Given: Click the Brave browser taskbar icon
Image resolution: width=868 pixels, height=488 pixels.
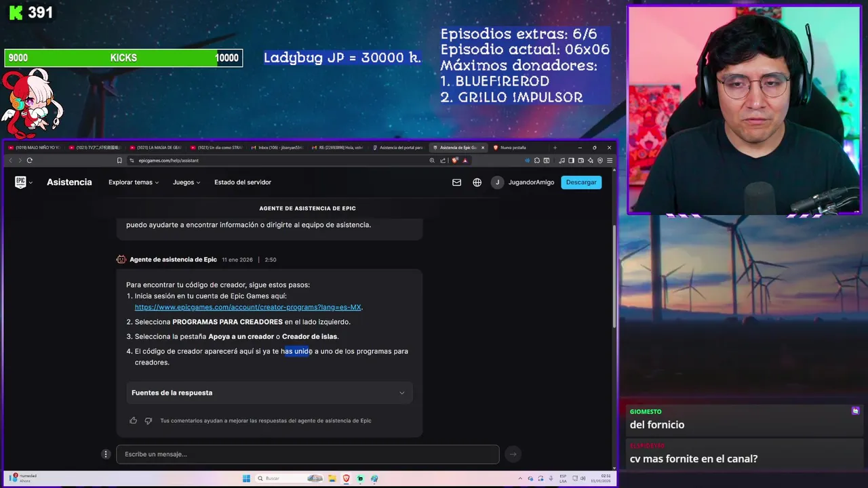Looking at the screenshot, I should [347, 479].
